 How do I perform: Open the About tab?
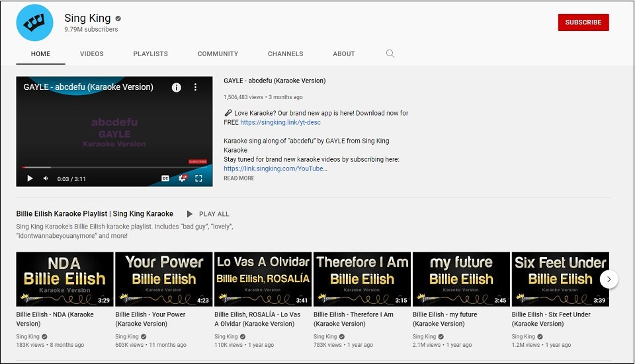pyautogui.click(x=344, y=54)
